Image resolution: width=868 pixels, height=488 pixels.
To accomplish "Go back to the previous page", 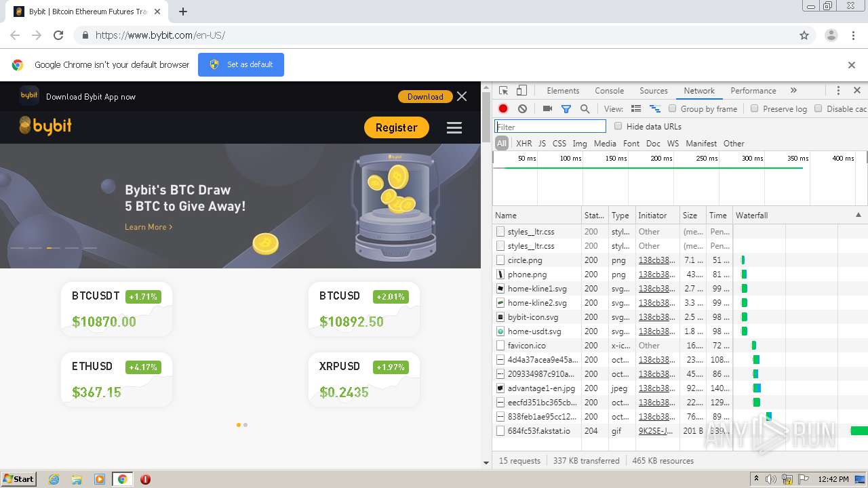I will [15, 35].
